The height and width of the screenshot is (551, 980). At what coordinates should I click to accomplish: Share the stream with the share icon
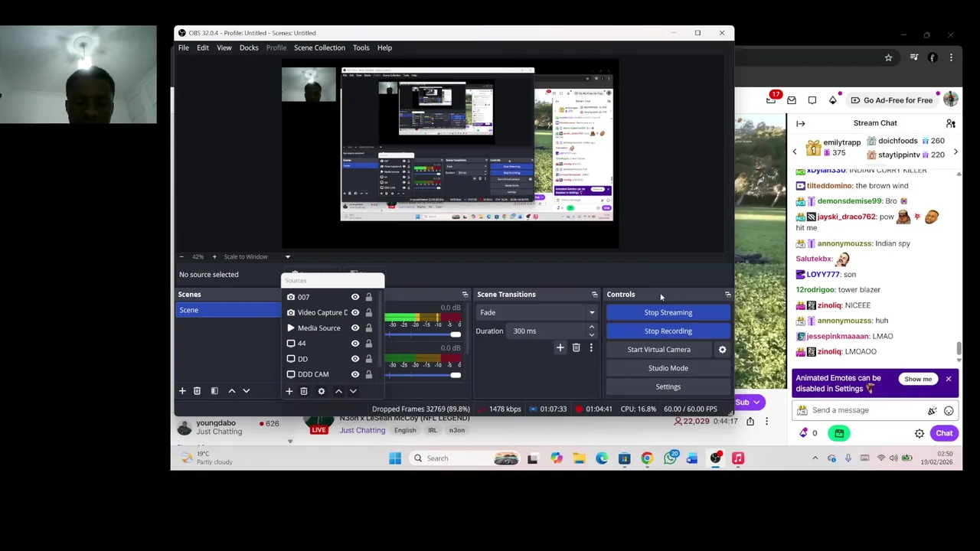pyautogui.click(x=750, y=421)
